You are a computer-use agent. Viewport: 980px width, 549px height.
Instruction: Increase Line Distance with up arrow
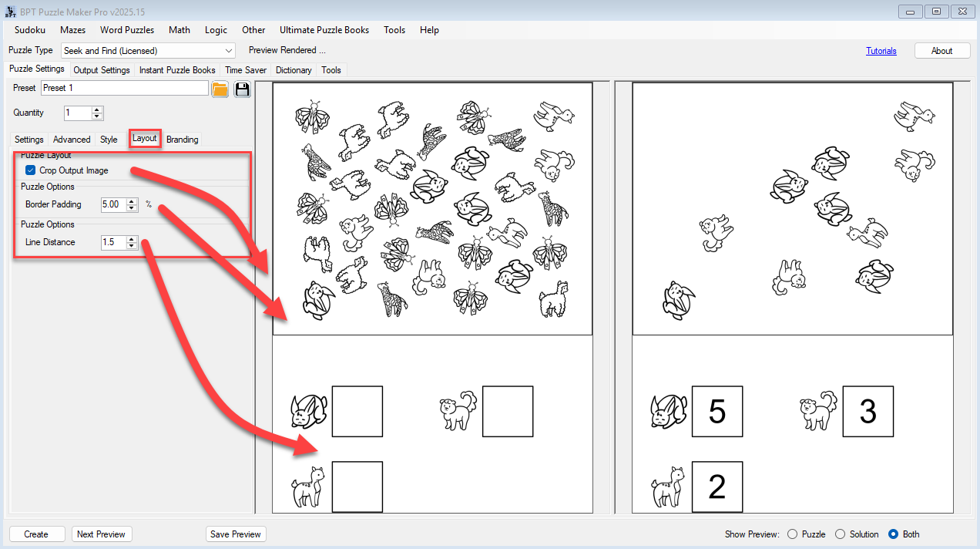(132, 239)
